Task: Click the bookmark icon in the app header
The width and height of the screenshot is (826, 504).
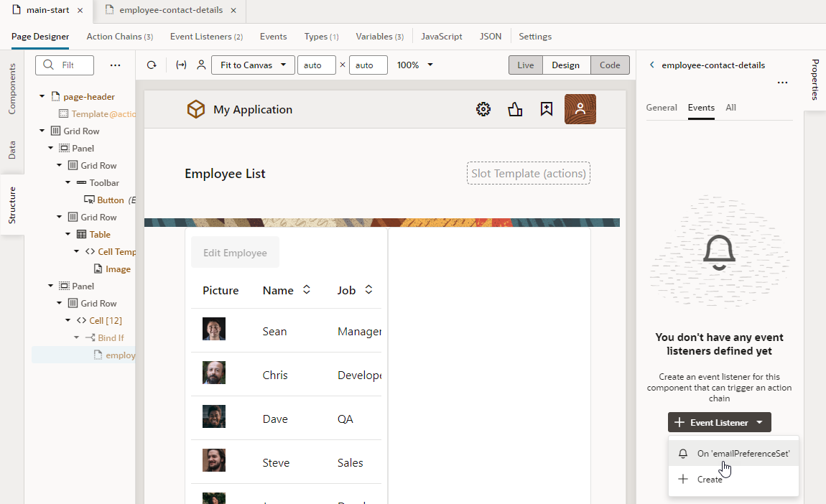Action: pyautogui.click(x=547, y=109)
